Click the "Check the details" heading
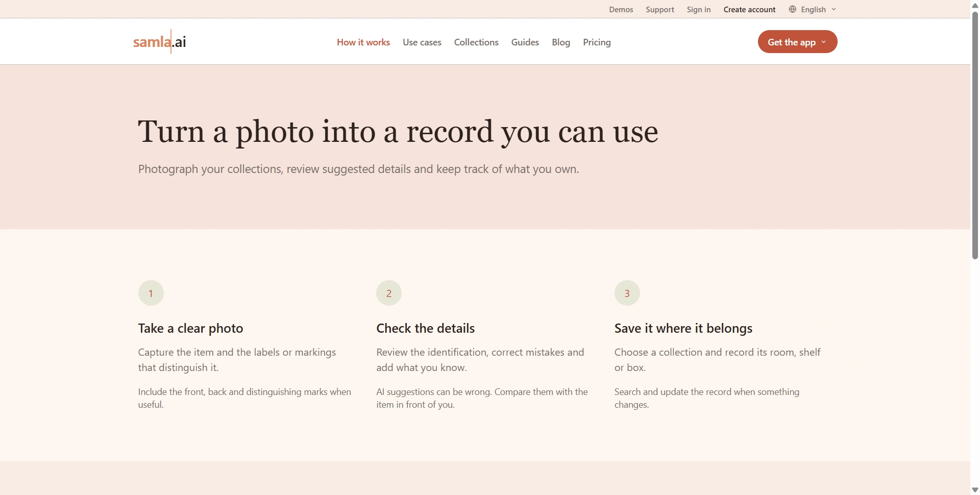Image resolution: width=980 pixels, height=495 pixels. (425, 328)
